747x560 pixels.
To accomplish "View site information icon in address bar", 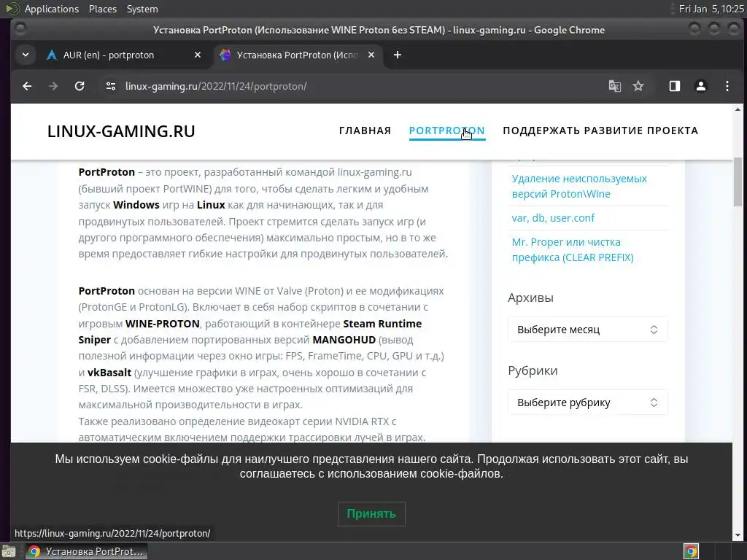I will (111, 86).
